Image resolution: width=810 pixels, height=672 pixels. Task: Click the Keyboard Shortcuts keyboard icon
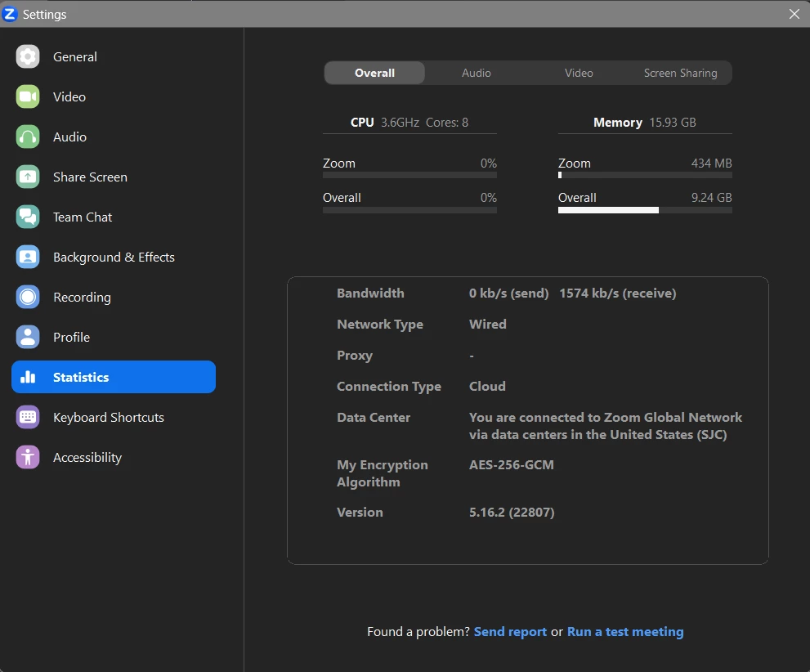[27, 417]
